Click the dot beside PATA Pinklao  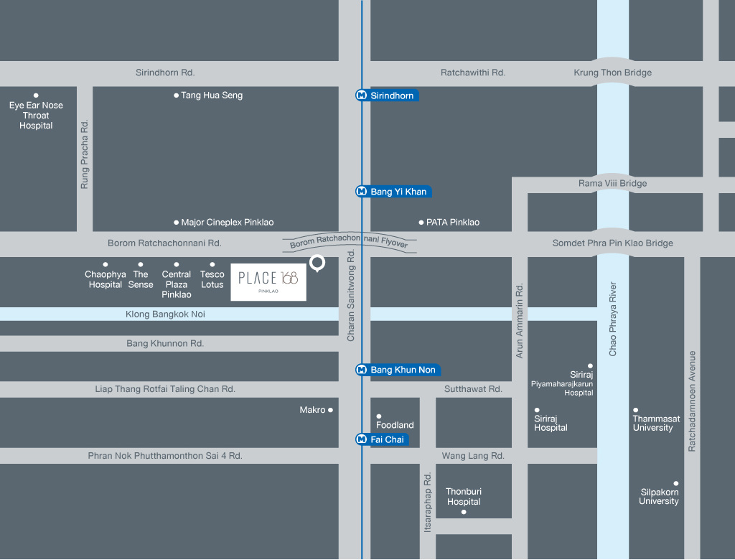coord(421,223)
